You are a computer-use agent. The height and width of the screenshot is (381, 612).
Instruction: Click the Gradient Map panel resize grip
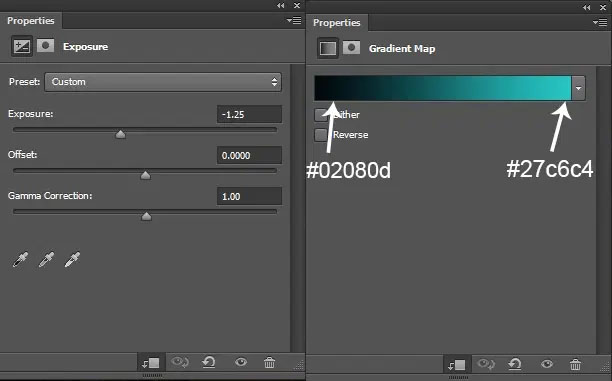coord(605,367)
